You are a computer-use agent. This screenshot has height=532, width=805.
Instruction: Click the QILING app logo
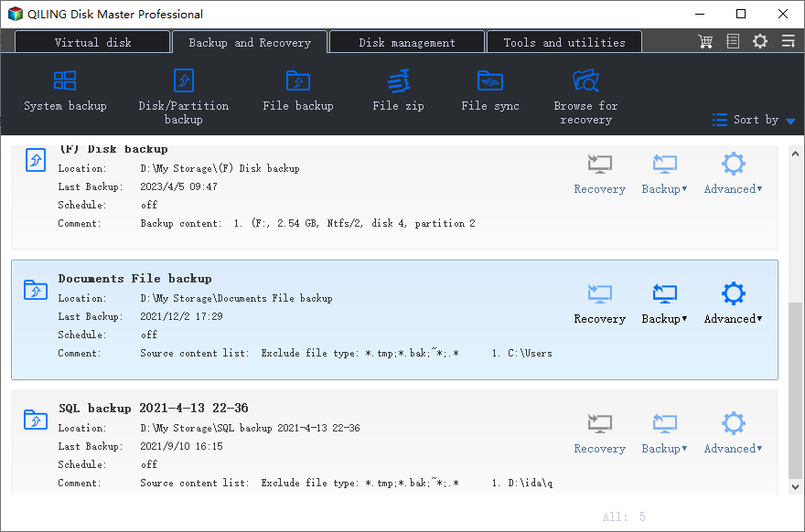pos(16,14)
